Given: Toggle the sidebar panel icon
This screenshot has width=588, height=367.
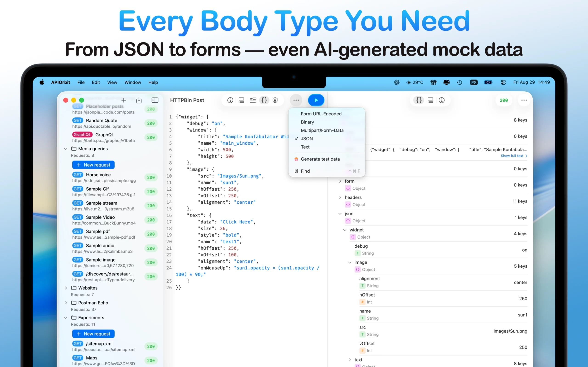Looking at the screenshot, I should point(155,100).
